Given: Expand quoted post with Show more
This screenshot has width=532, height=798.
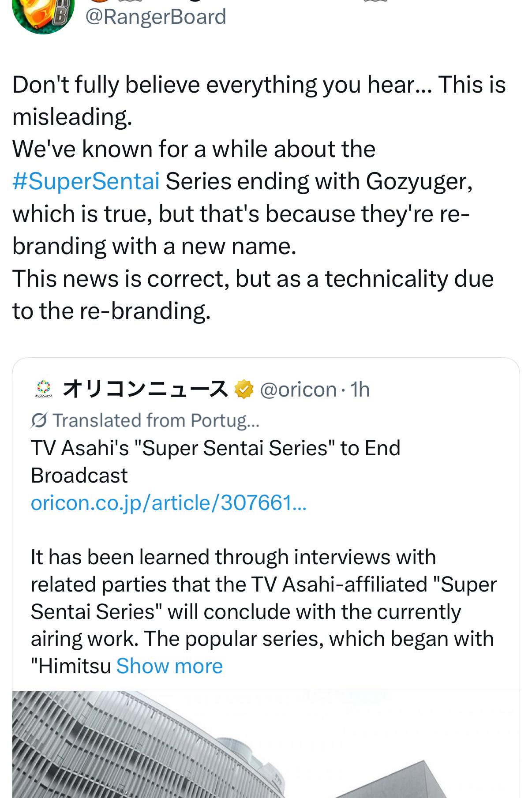Looking at the screenshot, I should (x=169, y=666).
